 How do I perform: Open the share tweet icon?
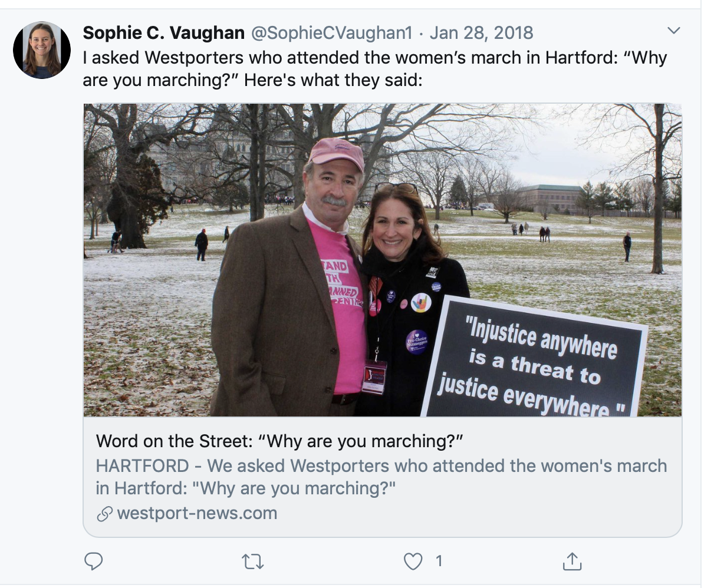tap(572, 561)
